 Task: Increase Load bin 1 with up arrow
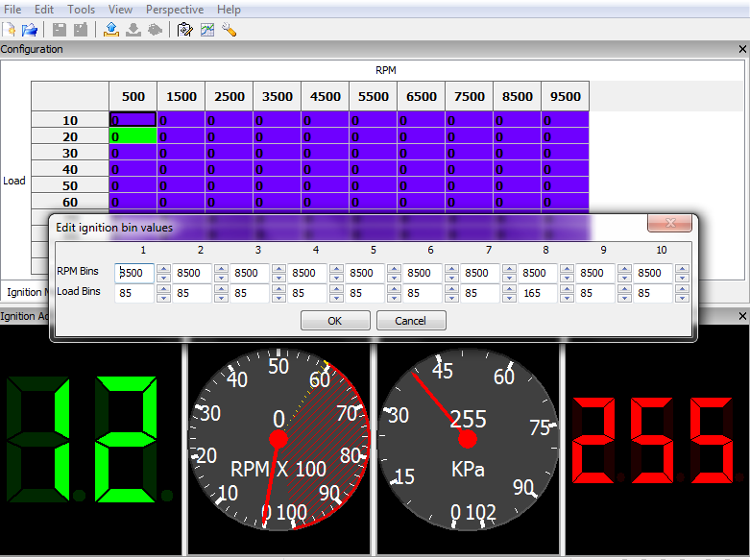[x=163, y=288]
